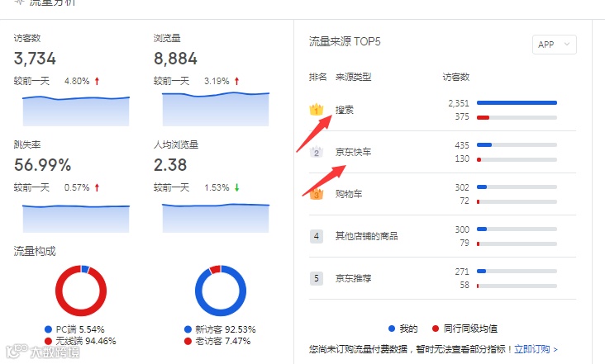Click the 跳失率 trend chart
This screenshot has width=605, height=364.
click(76, 219)
